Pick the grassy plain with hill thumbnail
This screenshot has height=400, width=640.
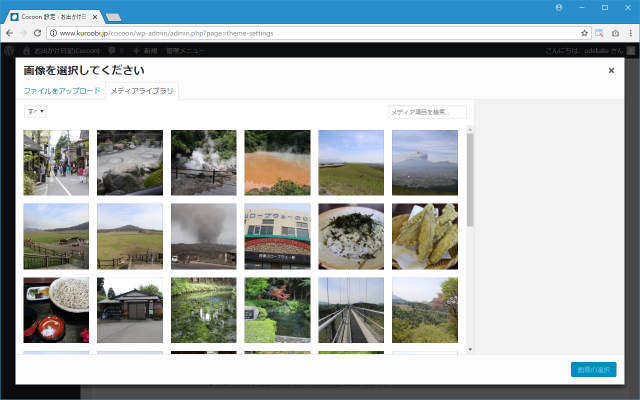click(130, 236)
